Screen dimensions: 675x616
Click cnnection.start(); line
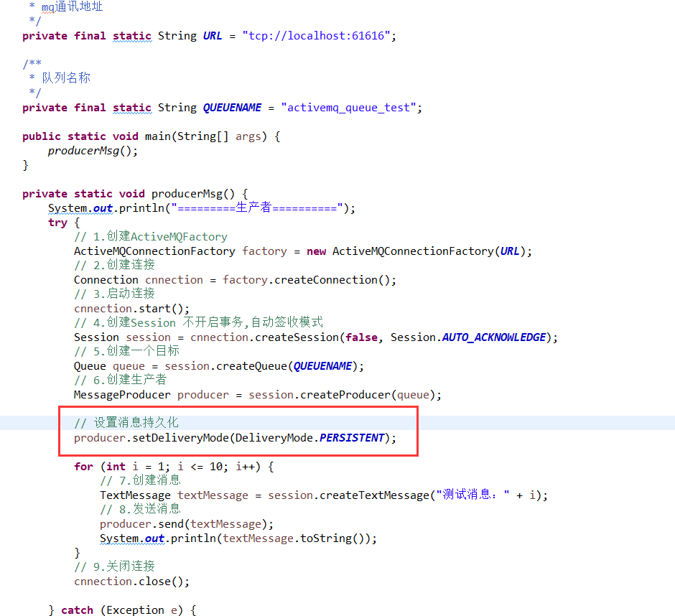[131, 309]
